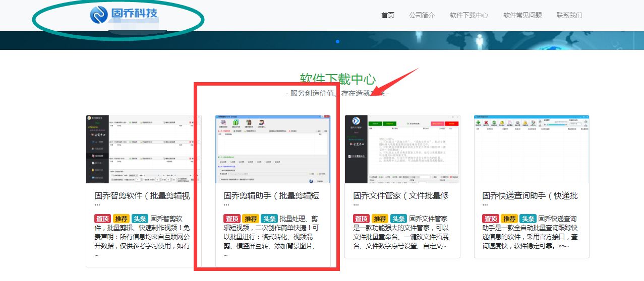The image size is (644, 281).
Task: Click description starting 批量处理、剪辑短视频
Action: 272,237
